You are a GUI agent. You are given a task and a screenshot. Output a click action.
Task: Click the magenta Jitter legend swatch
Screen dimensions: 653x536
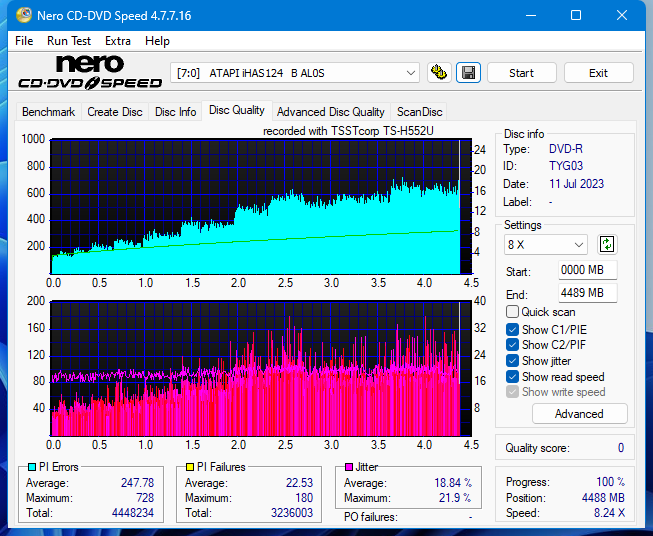tap(349, 467)
